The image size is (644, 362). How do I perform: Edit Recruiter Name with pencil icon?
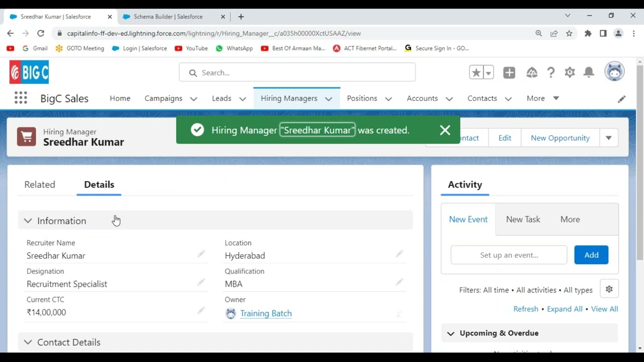tap(201, 254)
